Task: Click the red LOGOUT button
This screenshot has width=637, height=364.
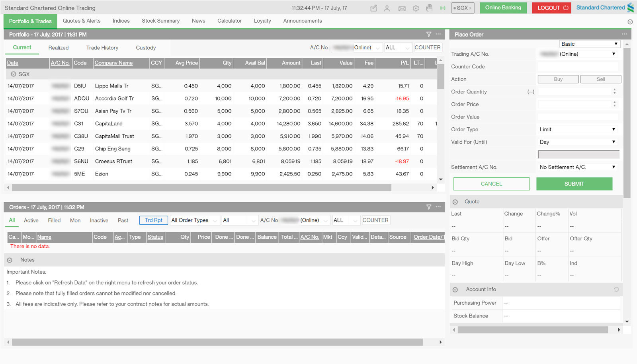Action: [551, 8]
